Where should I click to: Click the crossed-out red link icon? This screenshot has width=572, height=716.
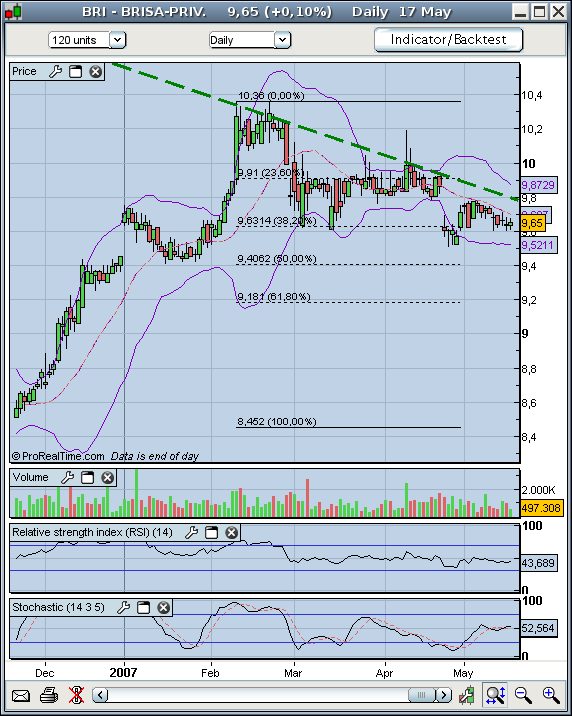pos(76,695)
